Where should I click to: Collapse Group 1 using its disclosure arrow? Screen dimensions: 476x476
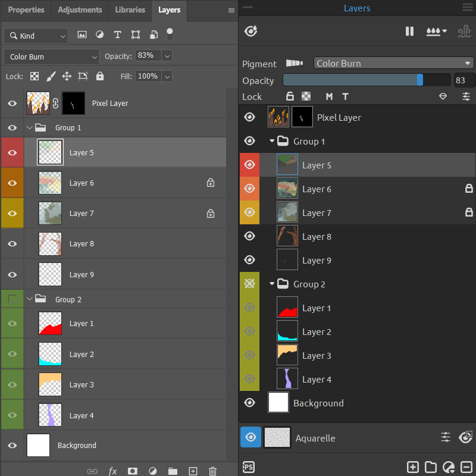(29, 127)
